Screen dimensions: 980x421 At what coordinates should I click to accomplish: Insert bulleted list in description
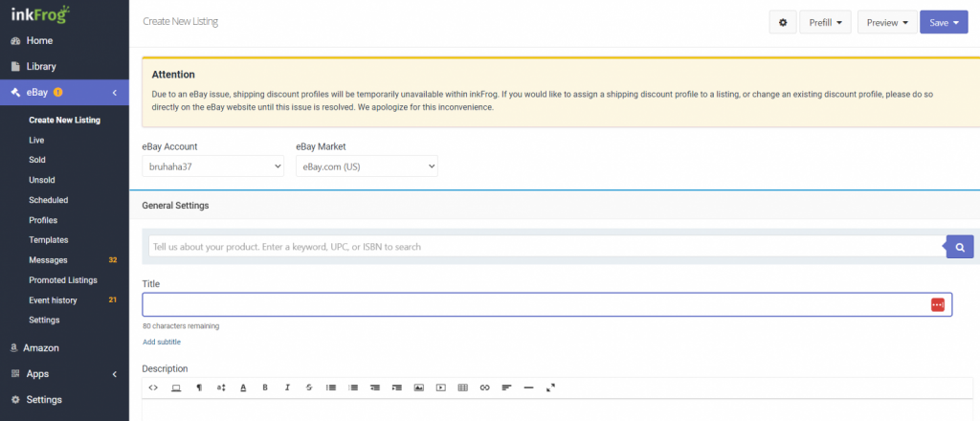[x=331, y=388]
